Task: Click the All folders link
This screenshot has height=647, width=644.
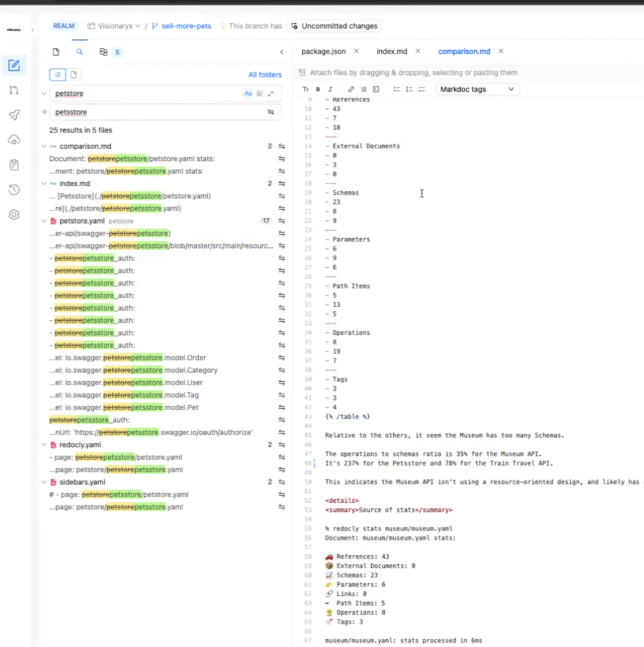Action: (265, 75)
